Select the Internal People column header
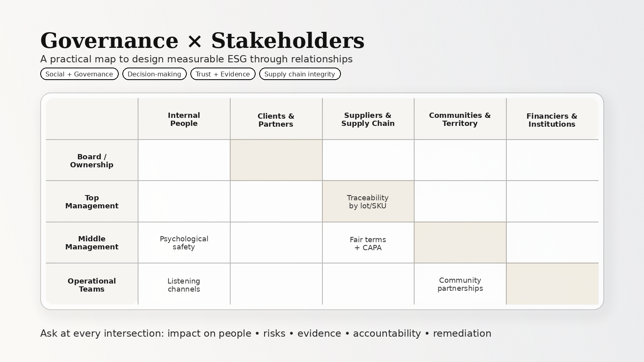This screenshot has width=644, height=362. coord(184,119)
